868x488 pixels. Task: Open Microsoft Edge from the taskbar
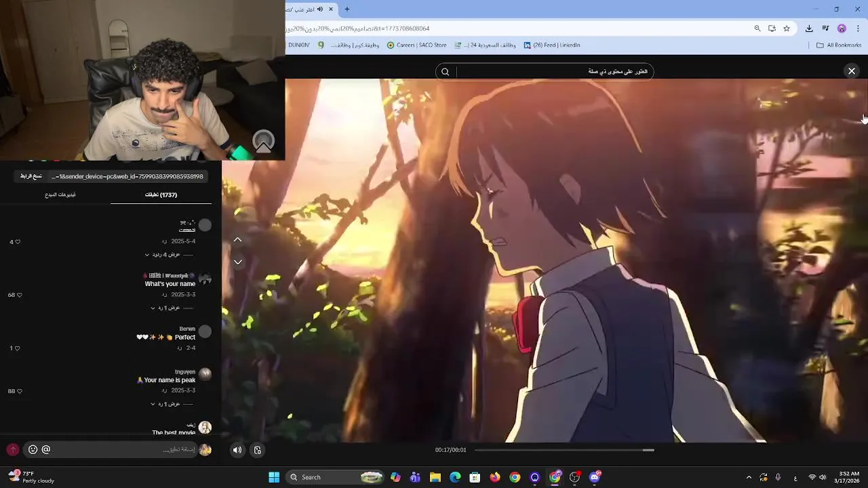click(x=455, y=477)
